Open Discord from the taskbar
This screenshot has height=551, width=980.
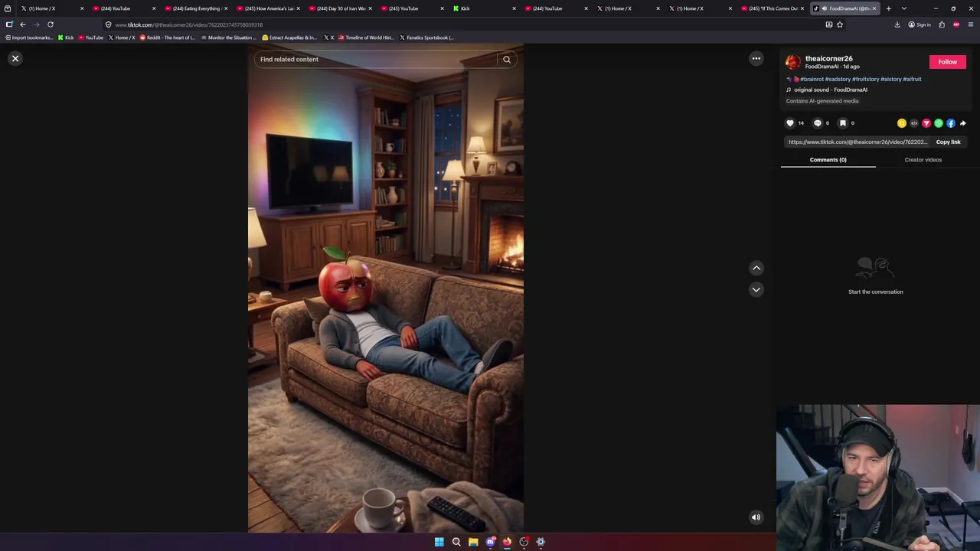tap(490, 542)
